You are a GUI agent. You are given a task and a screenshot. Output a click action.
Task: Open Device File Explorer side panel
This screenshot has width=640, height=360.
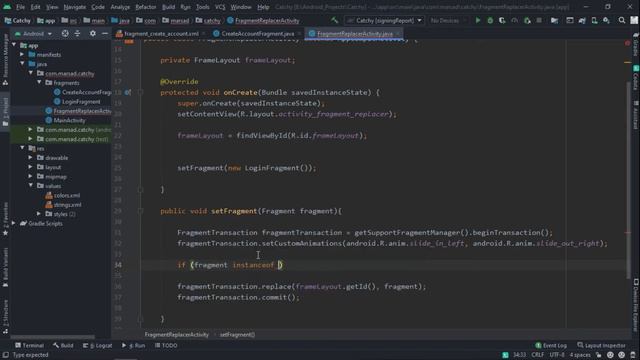[636, 304]
